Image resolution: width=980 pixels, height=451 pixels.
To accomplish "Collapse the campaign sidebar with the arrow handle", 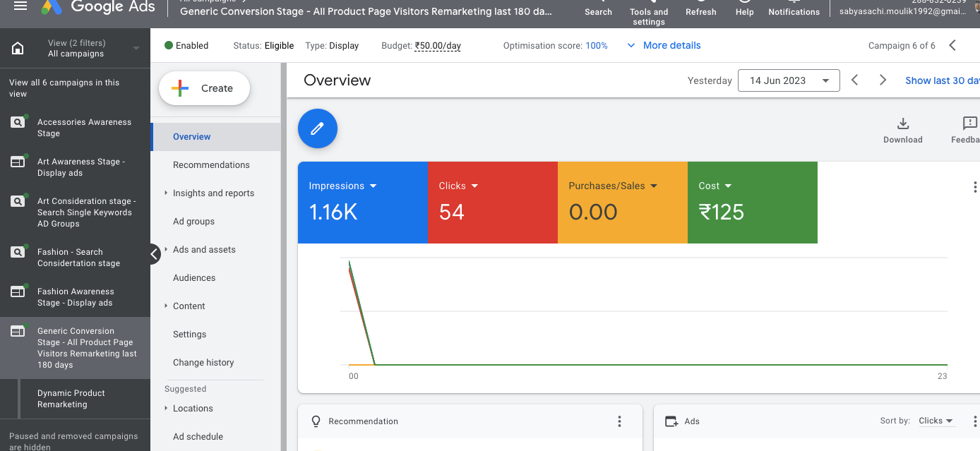I will (x=155, y=255).
